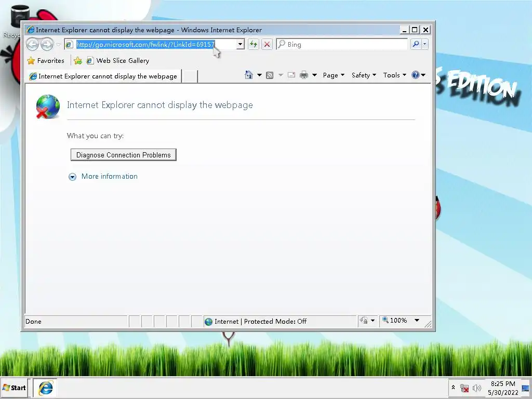Click the magnifier Search button
532x399 pixels.
[416, 44]
